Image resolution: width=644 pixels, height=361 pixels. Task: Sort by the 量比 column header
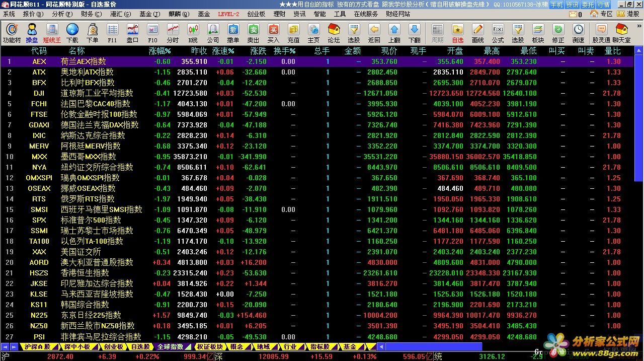click(x=612, y=51)
